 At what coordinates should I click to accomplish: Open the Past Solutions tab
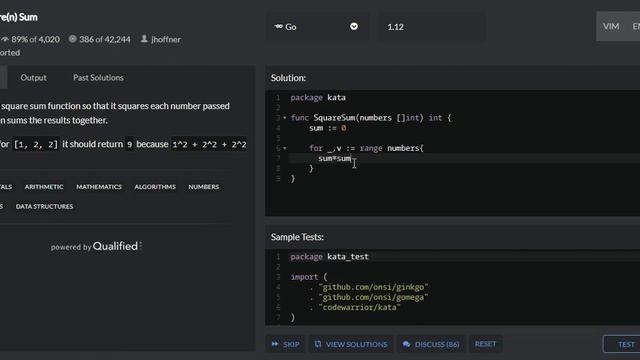[98, 78]
